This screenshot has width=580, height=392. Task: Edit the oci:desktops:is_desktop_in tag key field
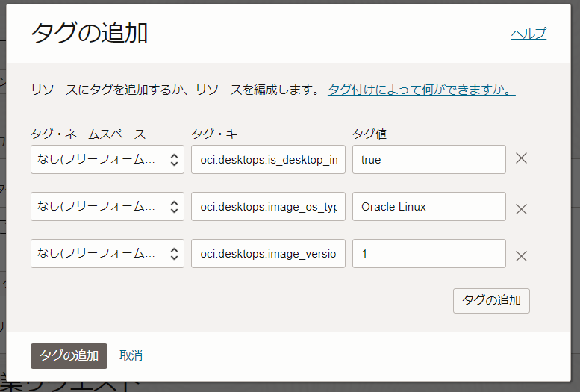pyautogui.click(x=268, y=160)
